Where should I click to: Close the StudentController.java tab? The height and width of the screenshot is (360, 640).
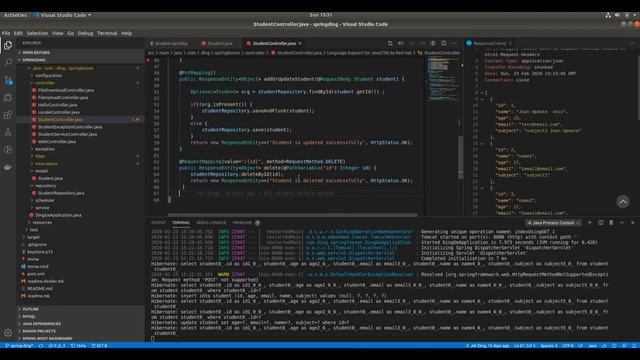pyautogui.click(x=300, y=43)
